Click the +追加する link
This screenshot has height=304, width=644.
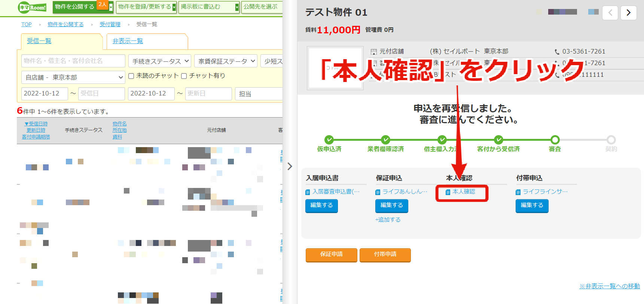click(388, 220)
